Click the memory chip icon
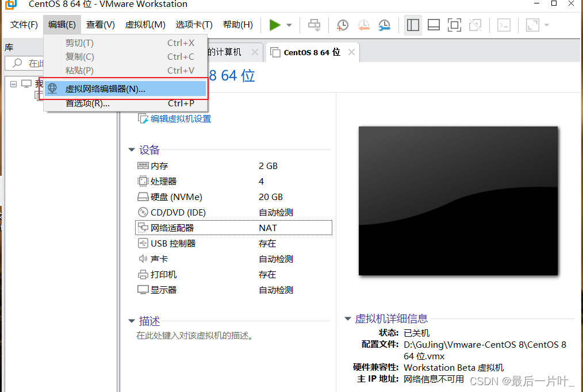This screenshot has width=583, height=392. click(143, 166)
